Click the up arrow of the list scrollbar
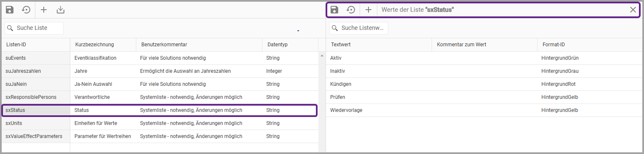 [x=322, y=55]
